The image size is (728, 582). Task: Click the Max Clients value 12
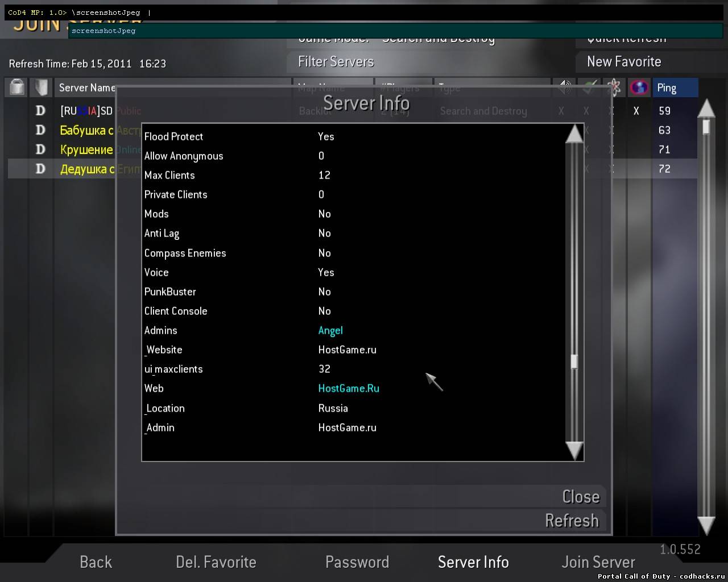click(324, 175)
